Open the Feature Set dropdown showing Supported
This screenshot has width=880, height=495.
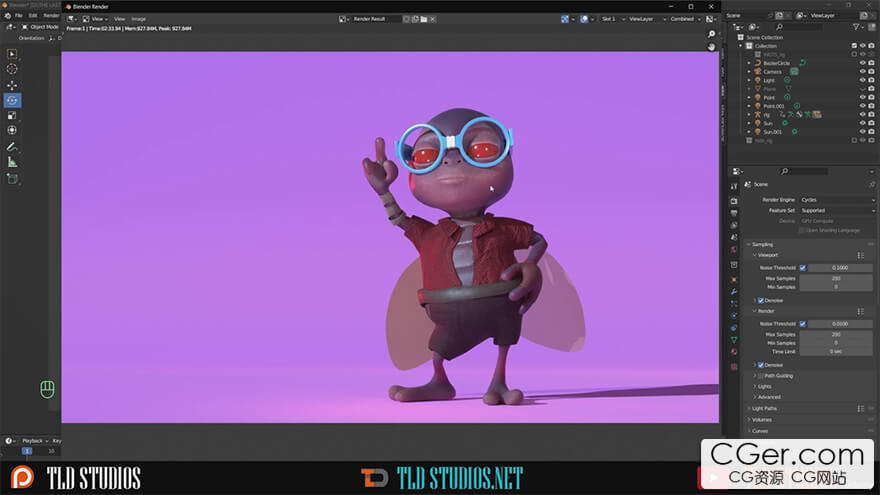[837, 210]
